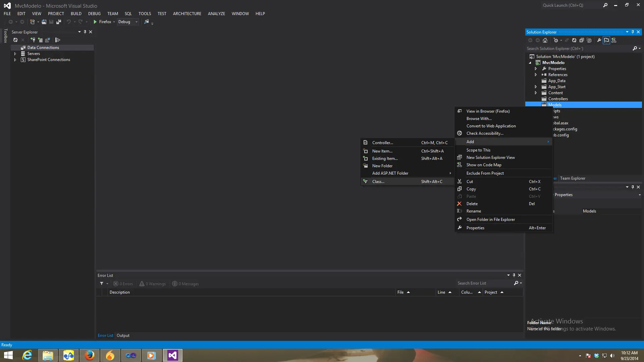Open the Server Explorer window options dropdown
Image resolution: width=644 pixels, height=362 pixels.
(79, 32)
